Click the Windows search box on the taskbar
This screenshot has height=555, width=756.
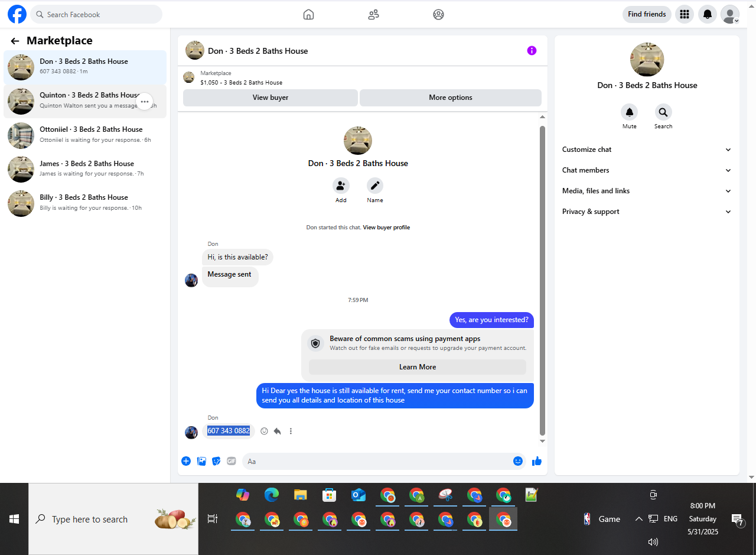coord(113,519)
